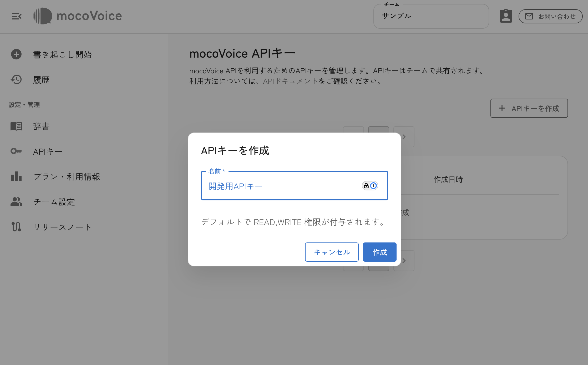
Task: Open 書き起こし開始 in the sidebar
Action: click(x=62, y=55)
